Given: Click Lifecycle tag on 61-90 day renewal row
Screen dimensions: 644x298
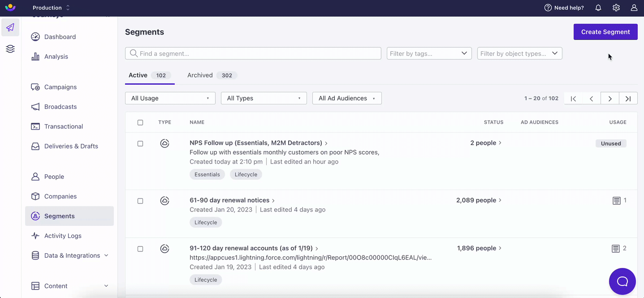Looking at the screenshot, I should 206,222.
